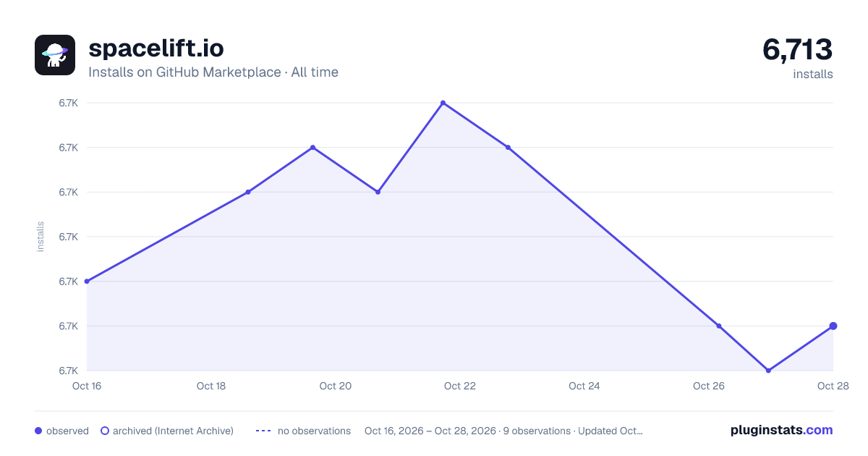This screenshot has height=456, width=868.
Task: Click the Oct 18 axis label
Action: tap(211, 386)
